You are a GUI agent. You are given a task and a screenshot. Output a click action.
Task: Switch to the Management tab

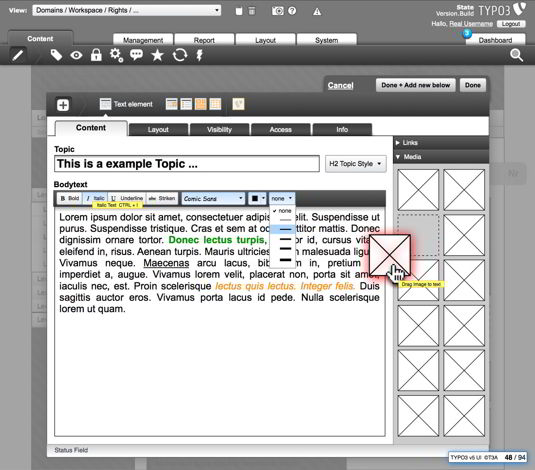[x=143, y=40]
